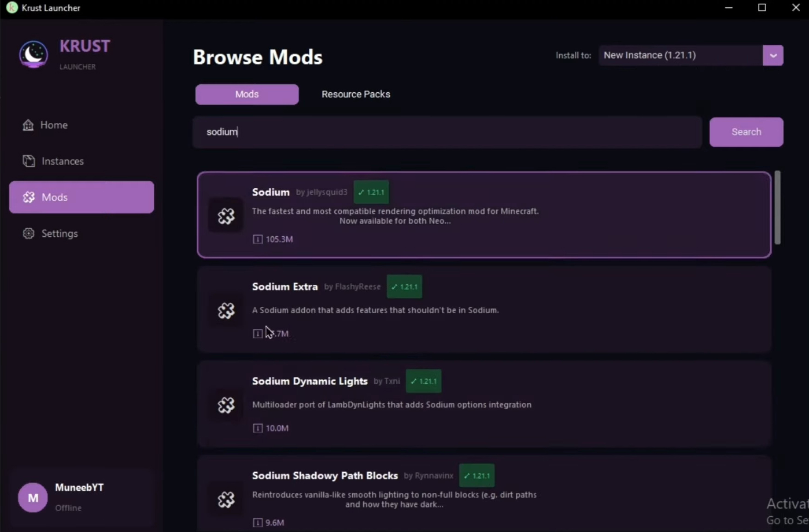Select the Mods tab
This screenshot has height=532, width=809.
(x=247, y=94)
